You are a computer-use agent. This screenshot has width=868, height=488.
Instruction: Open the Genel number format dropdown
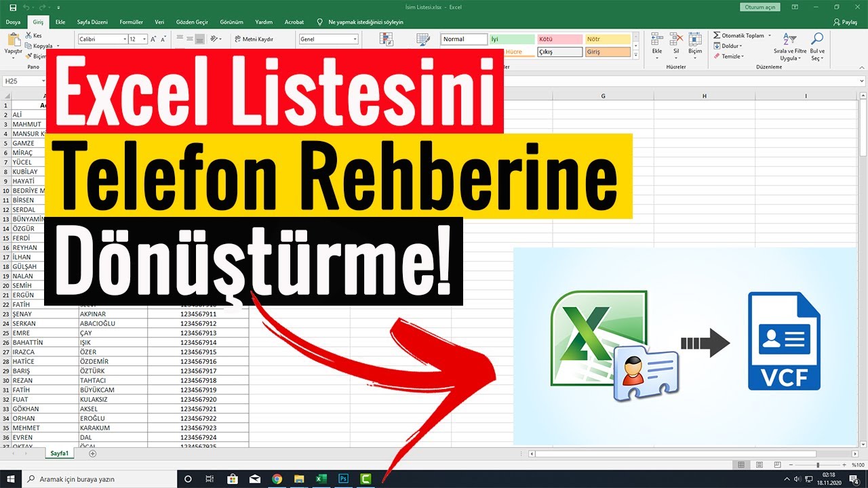355,39
